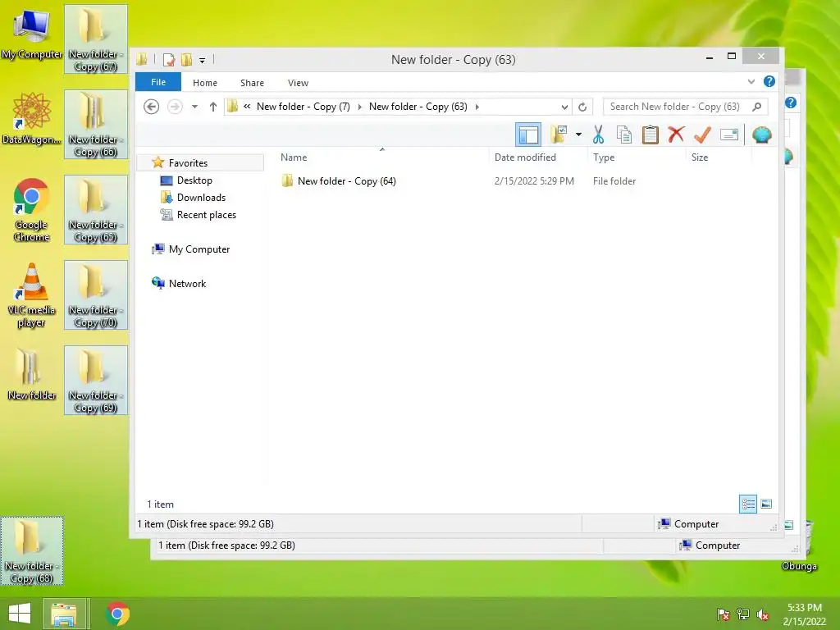This screenshot has height=630, width=840.
Task: Expand the folder options dropdown arrow
Action: click(x=578, y=135)
